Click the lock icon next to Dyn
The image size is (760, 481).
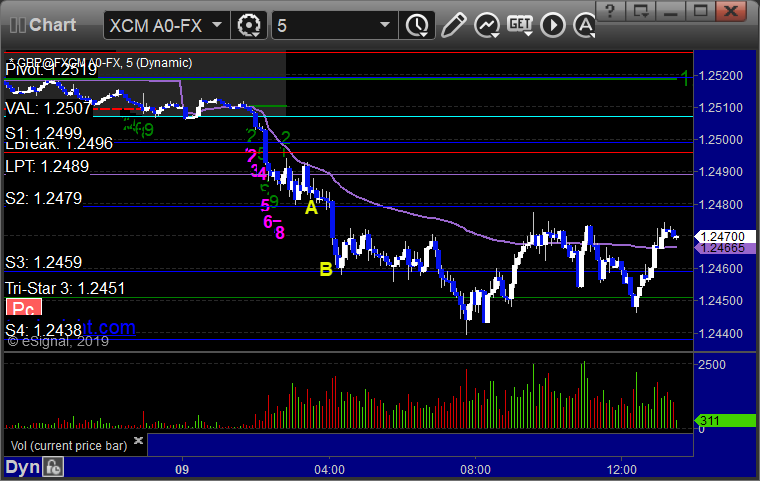(x=53, y=467)
